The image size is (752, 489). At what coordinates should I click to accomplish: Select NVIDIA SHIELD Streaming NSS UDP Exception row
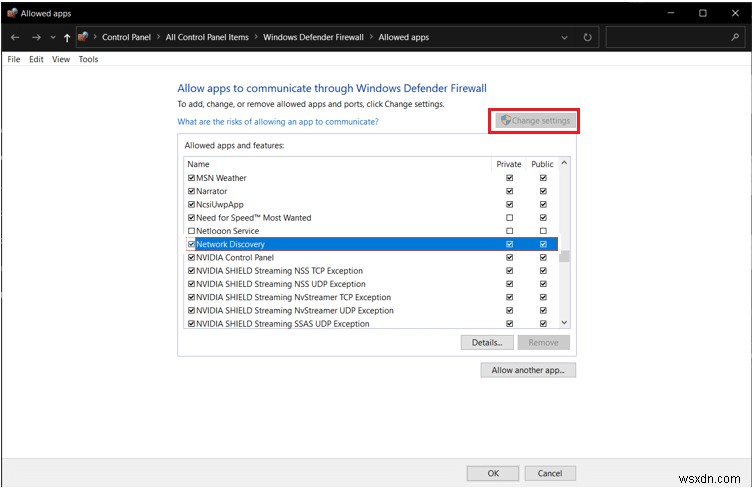pyautogui.click(x=372, y=284)
